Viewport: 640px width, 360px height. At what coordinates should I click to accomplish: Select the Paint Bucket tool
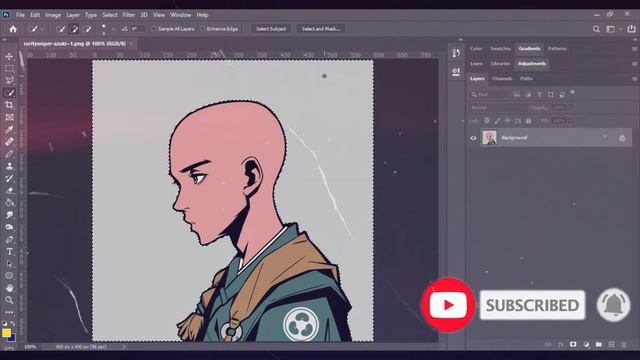(x=9, y=202)
